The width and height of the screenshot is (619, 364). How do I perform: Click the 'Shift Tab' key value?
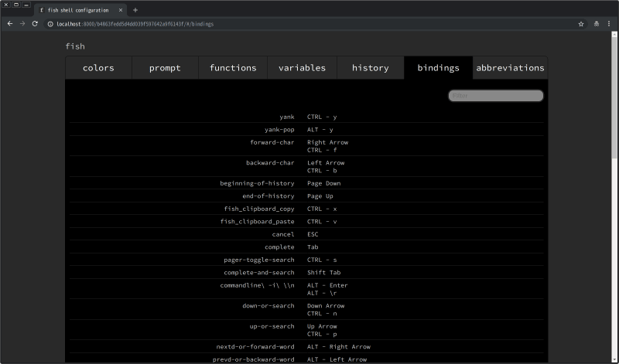(323, 273)
